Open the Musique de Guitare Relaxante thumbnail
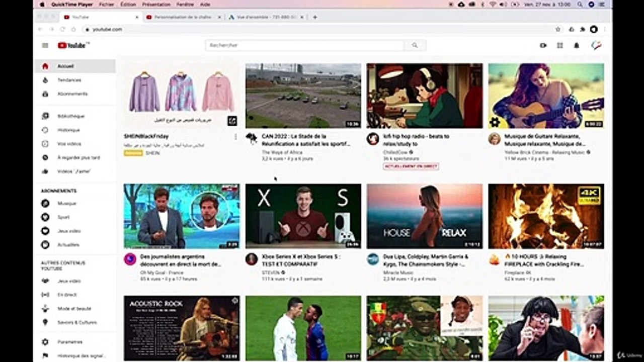This screenshot has width=644, height=362. 546,96
